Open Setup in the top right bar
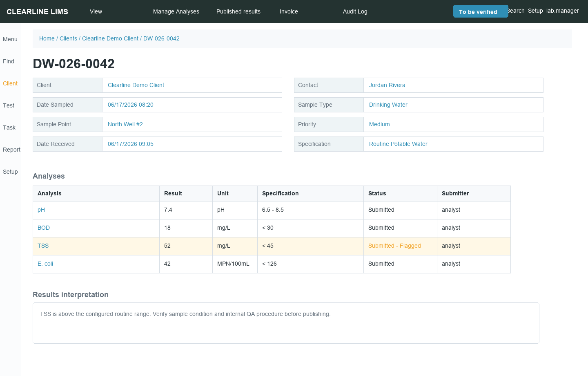The image size is (588, 376). [535, 11]
